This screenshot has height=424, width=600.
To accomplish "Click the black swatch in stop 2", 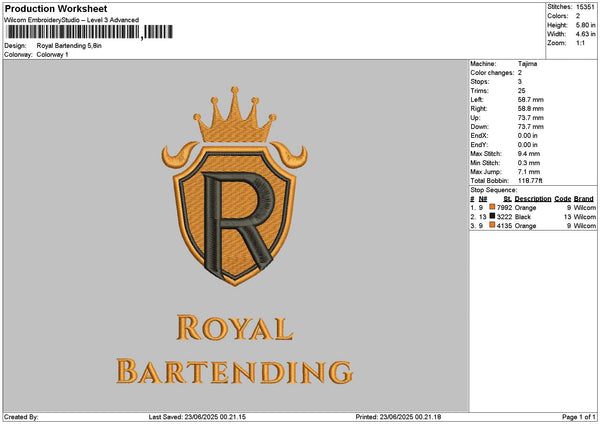I will pyautogui.click(x=493, y=216).
